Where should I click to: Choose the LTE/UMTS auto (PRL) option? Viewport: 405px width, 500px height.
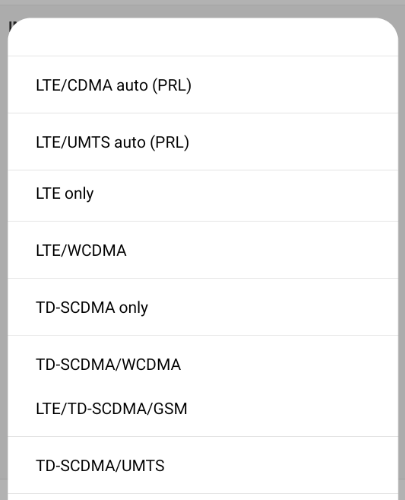(203, 142)
